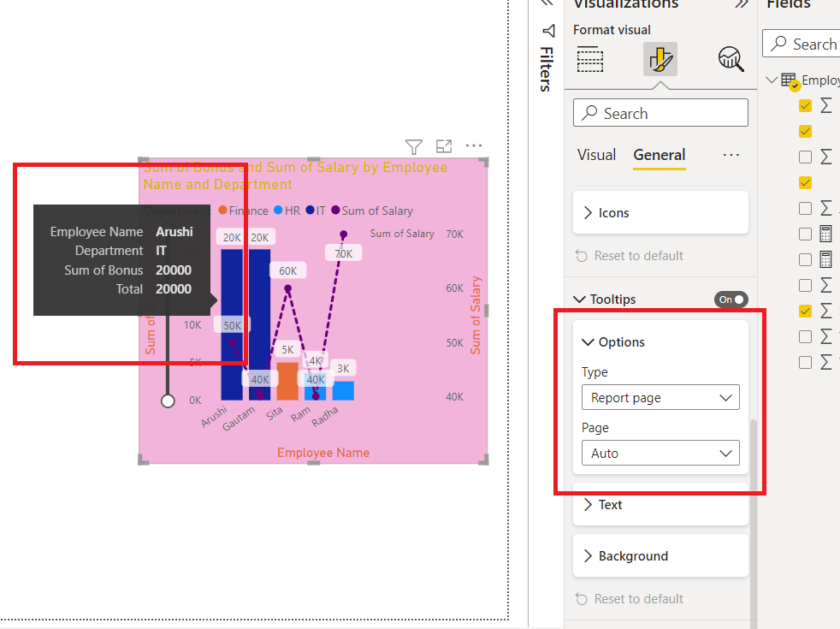The height and width of the screenshot is (629, 840).
Task: Open the tooltip Type dropdown showing Report page
Action: pos(660,397)
